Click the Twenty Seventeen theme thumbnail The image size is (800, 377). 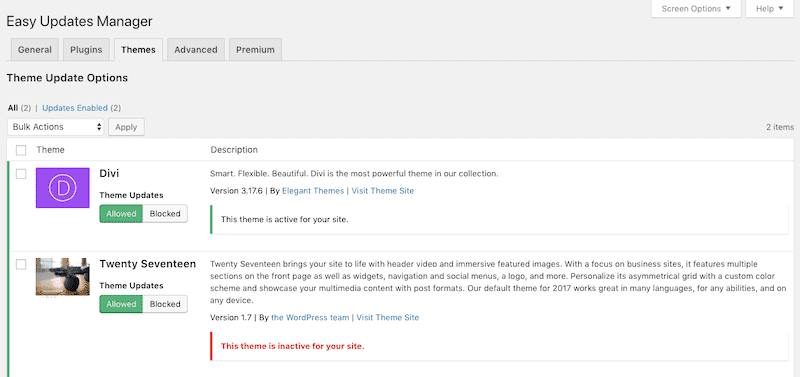[x=63, y=277]
